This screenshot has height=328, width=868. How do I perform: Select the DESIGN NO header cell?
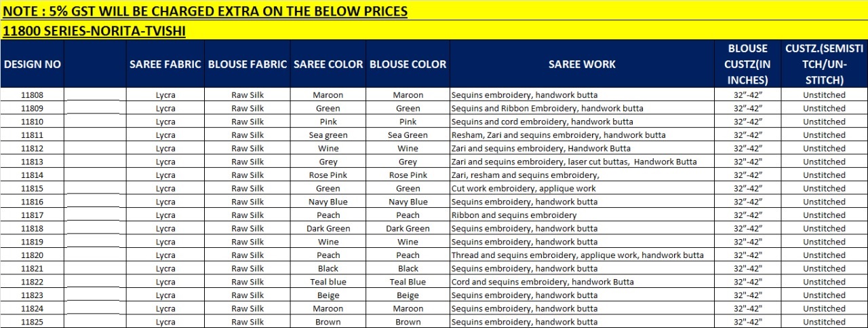[x=33, y=64]
